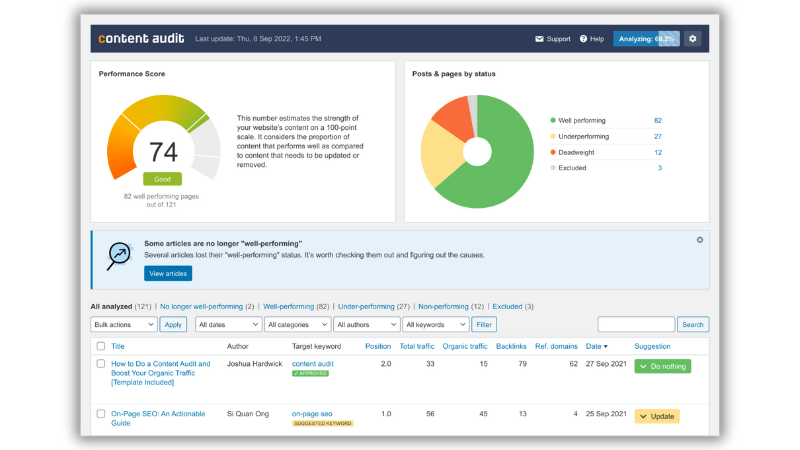The width and height of the screenshot is (800, 450).
Task: Click the Filter button
Action: [484, 324]
